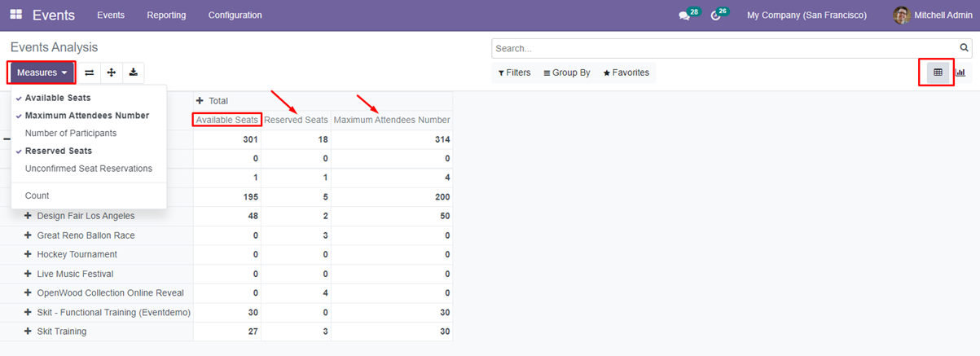Expand the Great Reno Ballon Race row
The image size is (980, 356).
click(x=86, y=235)
